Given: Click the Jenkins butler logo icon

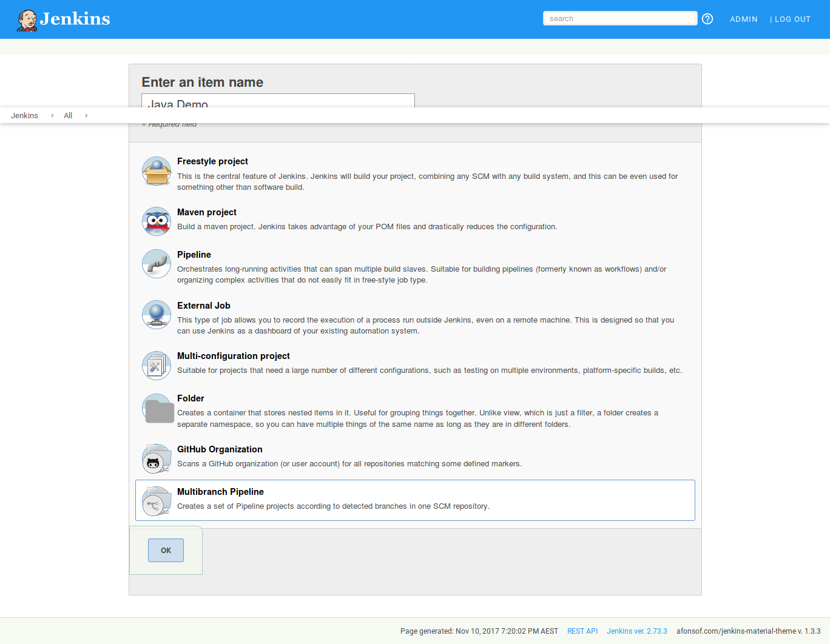Looking at the screenshot, I should (27, 20).
